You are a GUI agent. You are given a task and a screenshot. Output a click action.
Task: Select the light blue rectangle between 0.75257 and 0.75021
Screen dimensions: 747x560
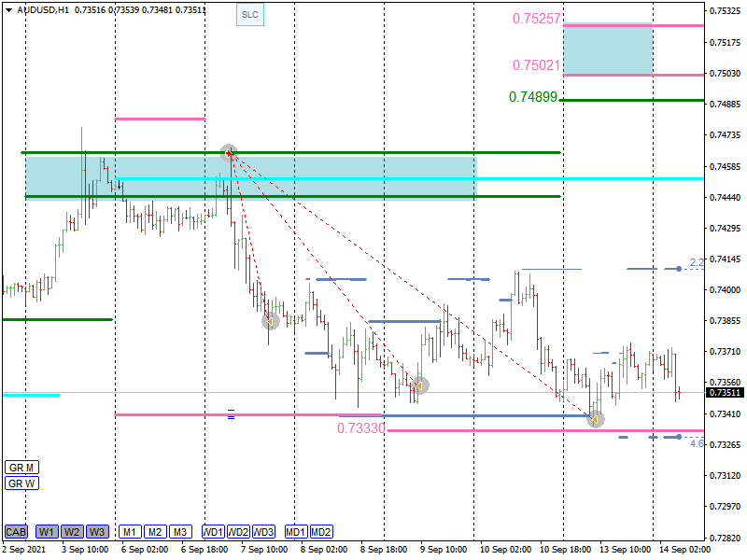tap(607, 50)
